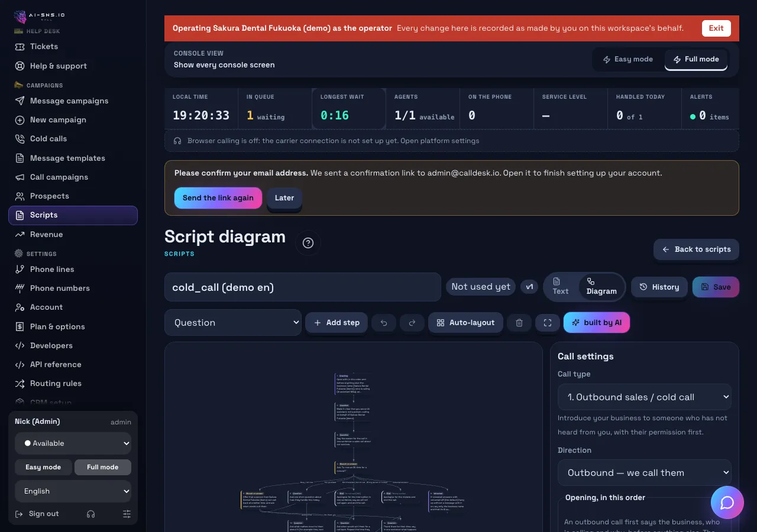
Task: Open Cold calls section
Action: pos(73,138)
